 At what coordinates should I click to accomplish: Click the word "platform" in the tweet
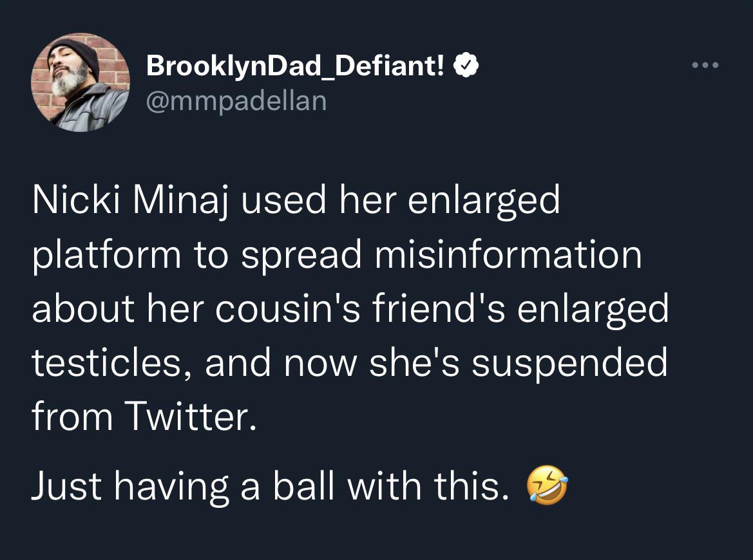(x=106, y=256)
